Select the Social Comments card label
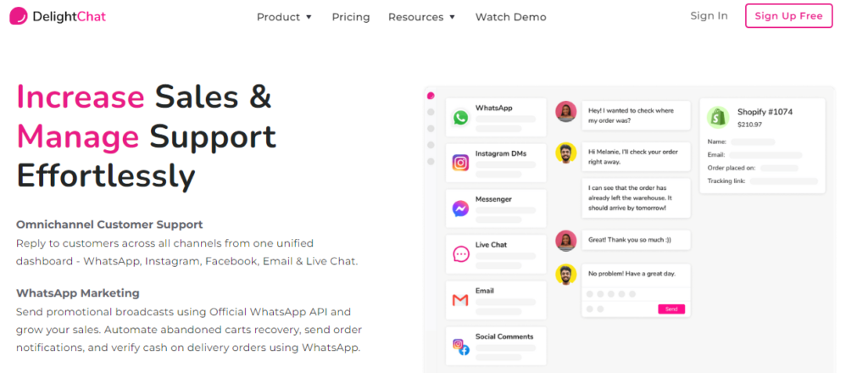Image resolution: width=868 pixels, height=373 pixels. (x=504, y=337)
